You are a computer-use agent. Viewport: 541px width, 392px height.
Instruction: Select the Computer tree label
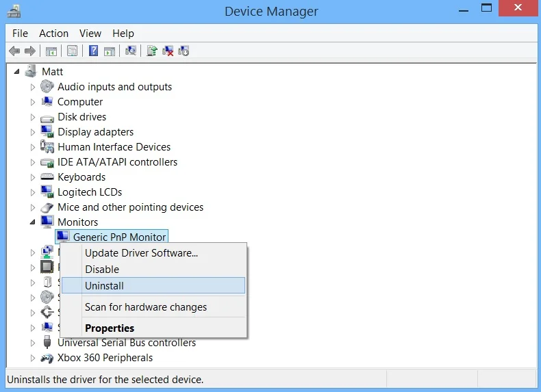point(80,102)
